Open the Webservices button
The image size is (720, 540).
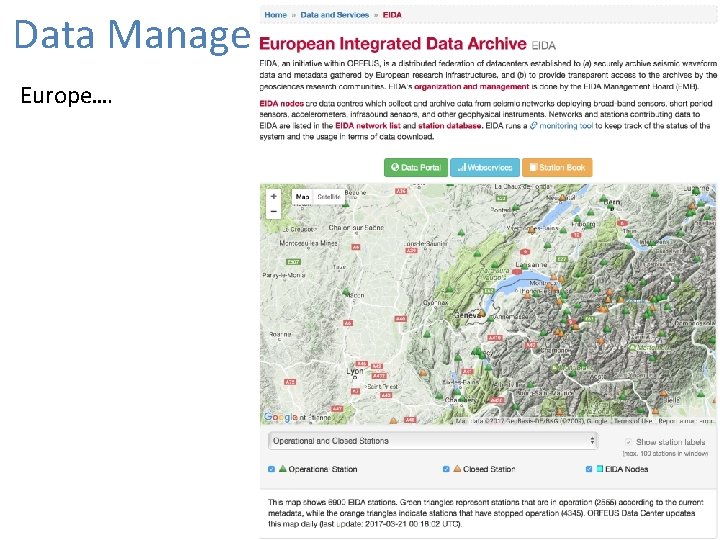tap(485, 168)
